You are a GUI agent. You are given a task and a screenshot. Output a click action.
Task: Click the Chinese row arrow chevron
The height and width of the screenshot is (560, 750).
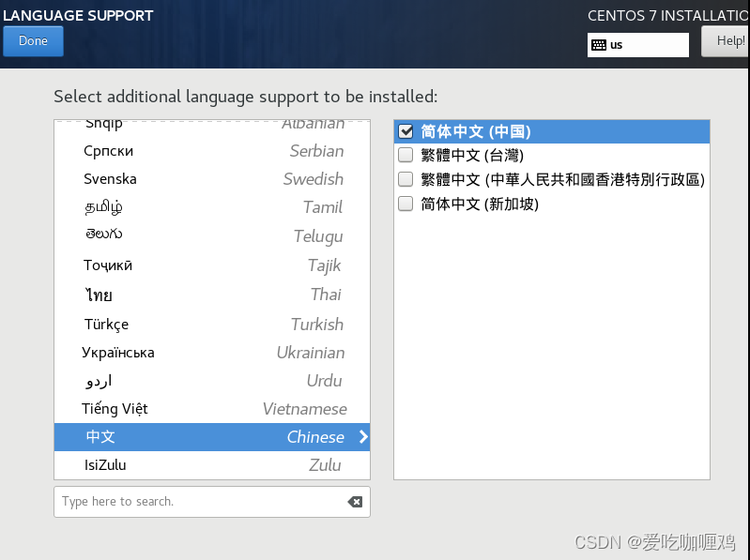(363, 437)
